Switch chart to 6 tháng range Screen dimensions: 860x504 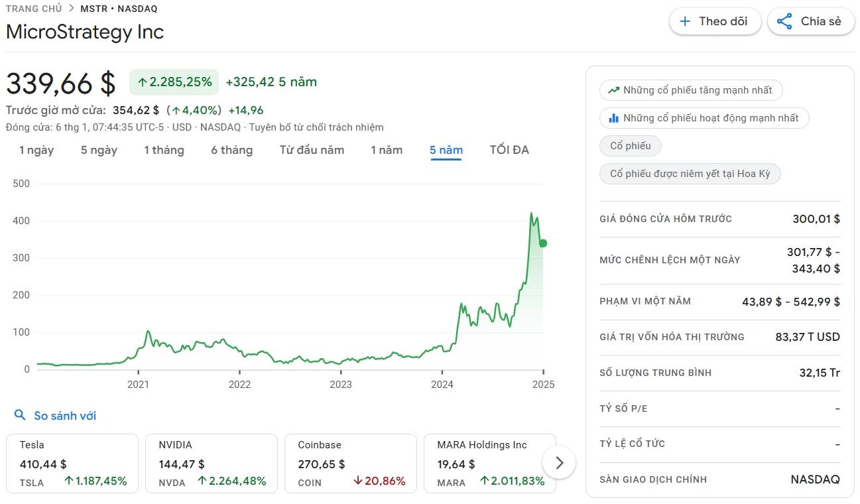click(232, 150)
